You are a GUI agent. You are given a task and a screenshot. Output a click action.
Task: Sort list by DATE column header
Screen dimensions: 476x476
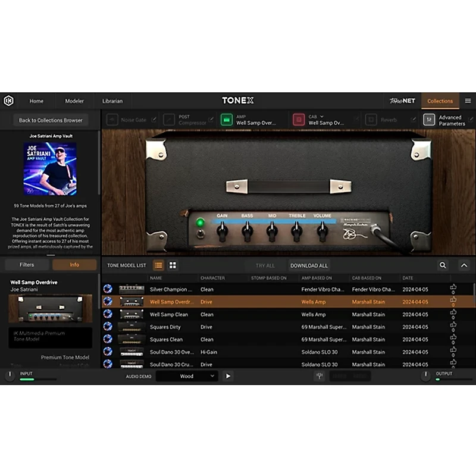click(408, 278)
